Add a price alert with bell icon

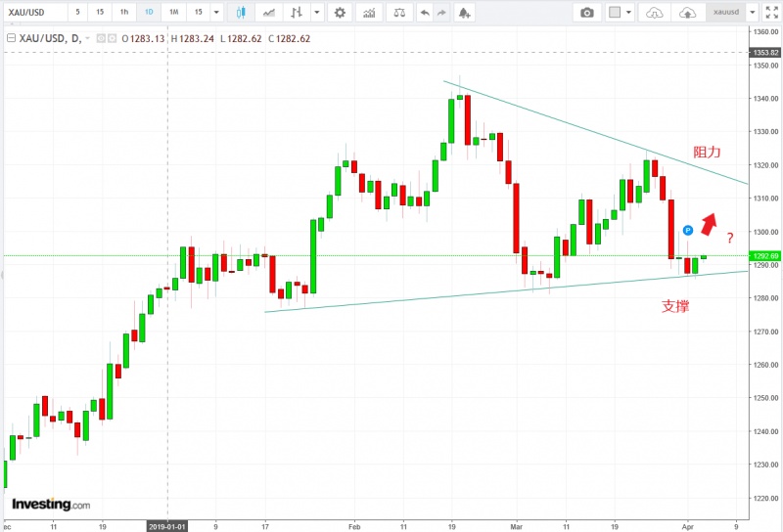(463, 13)
